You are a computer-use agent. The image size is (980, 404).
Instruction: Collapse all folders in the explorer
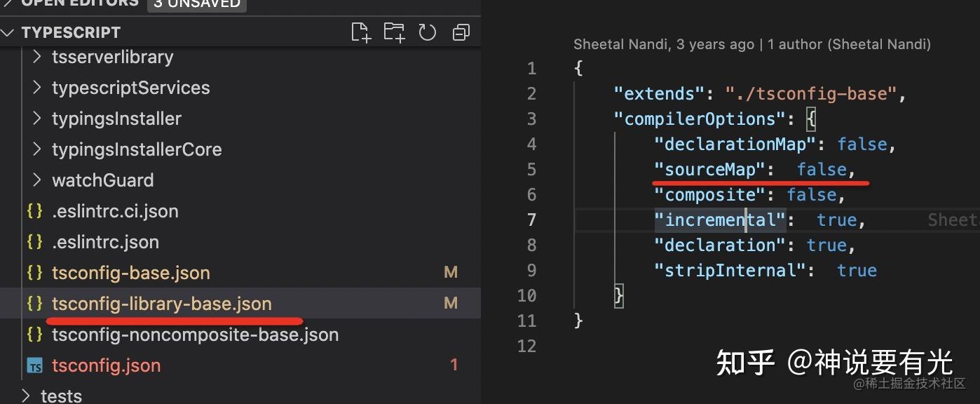[461, 32]
